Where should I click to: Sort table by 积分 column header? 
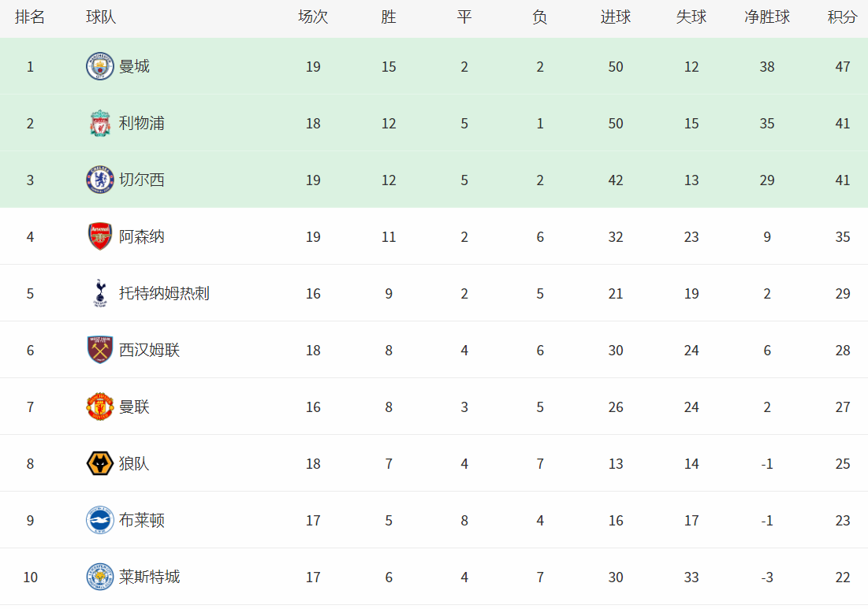(x=842, y=17)
